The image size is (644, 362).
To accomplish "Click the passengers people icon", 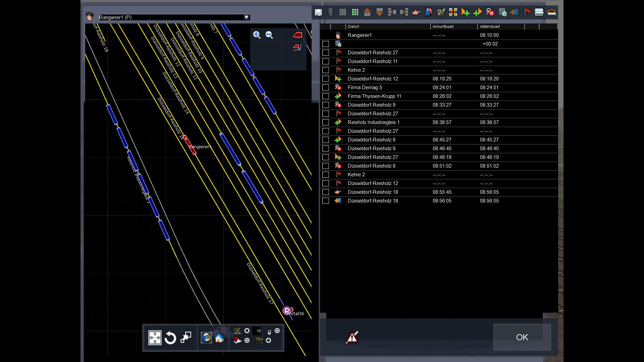I will pos(429,12).
